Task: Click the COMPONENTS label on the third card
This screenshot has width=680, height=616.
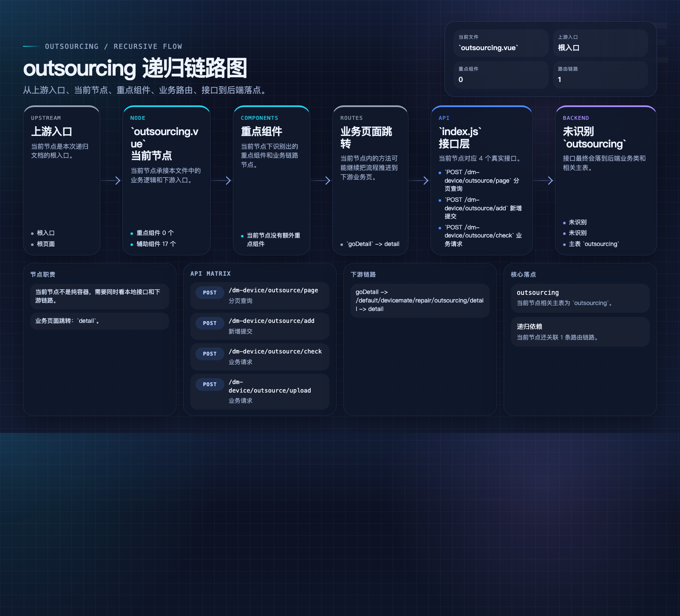Action: pyautogui.click(x=260, y=118)
